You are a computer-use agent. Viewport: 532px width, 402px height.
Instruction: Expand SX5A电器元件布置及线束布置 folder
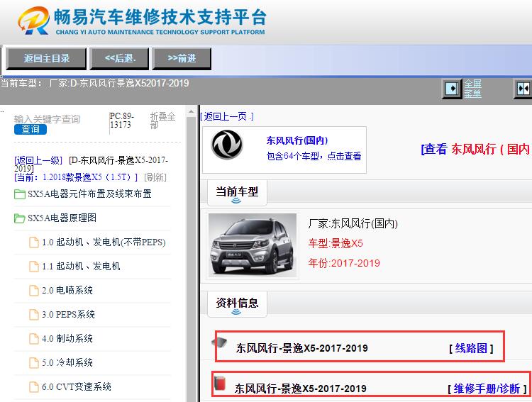pos(89,194)
